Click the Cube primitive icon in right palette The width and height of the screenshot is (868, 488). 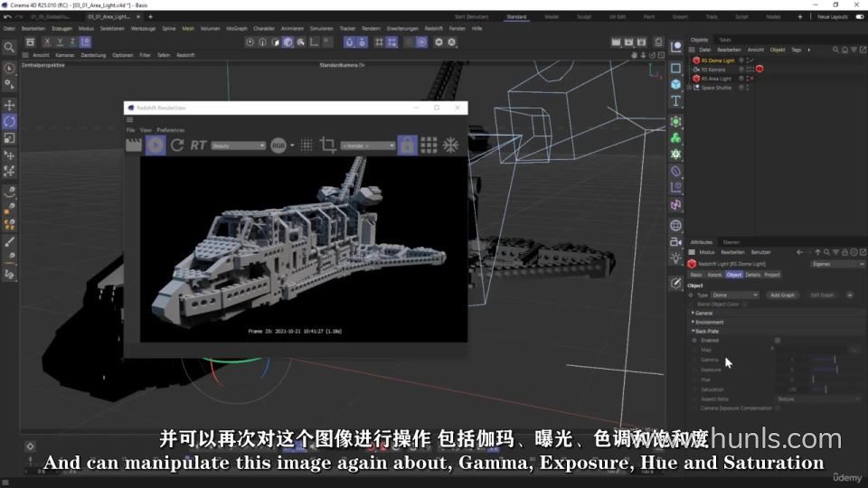coord(676,85)
